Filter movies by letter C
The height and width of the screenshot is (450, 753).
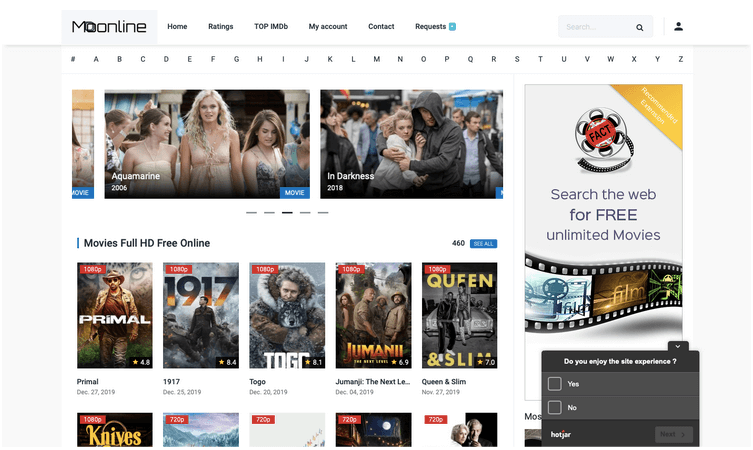point(143,59)
